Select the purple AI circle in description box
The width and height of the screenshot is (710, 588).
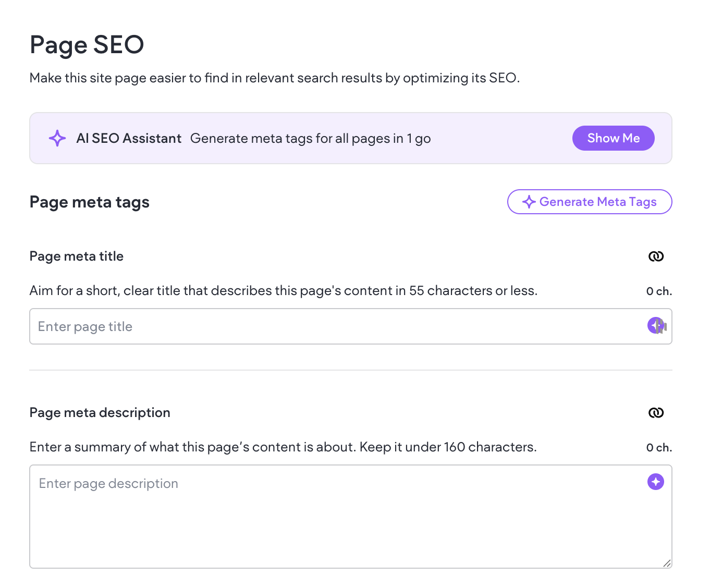(655, 482)
